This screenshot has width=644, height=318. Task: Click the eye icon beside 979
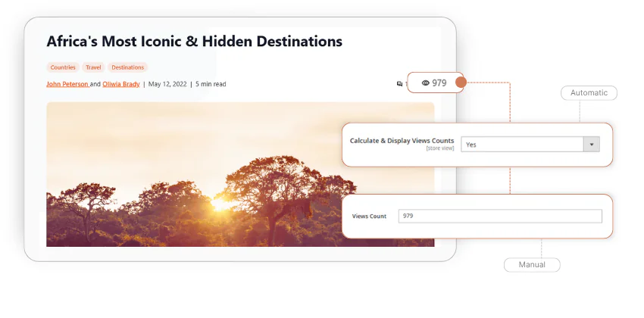(425, 83)
